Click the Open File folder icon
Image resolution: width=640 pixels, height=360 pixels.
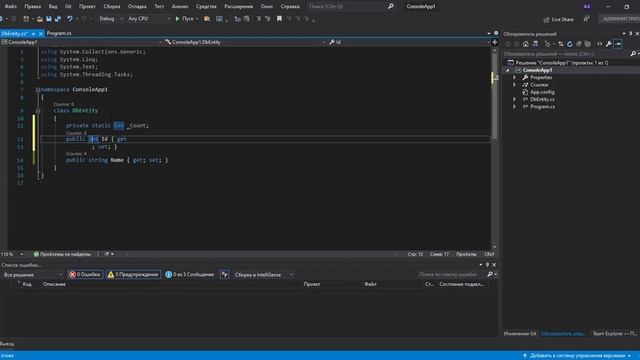[x=40, y=19]
